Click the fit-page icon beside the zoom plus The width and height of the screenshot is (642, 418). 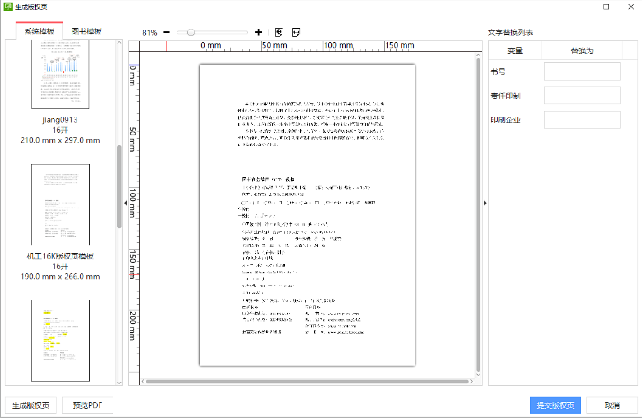pyautogui.click(x=278, y=33)
